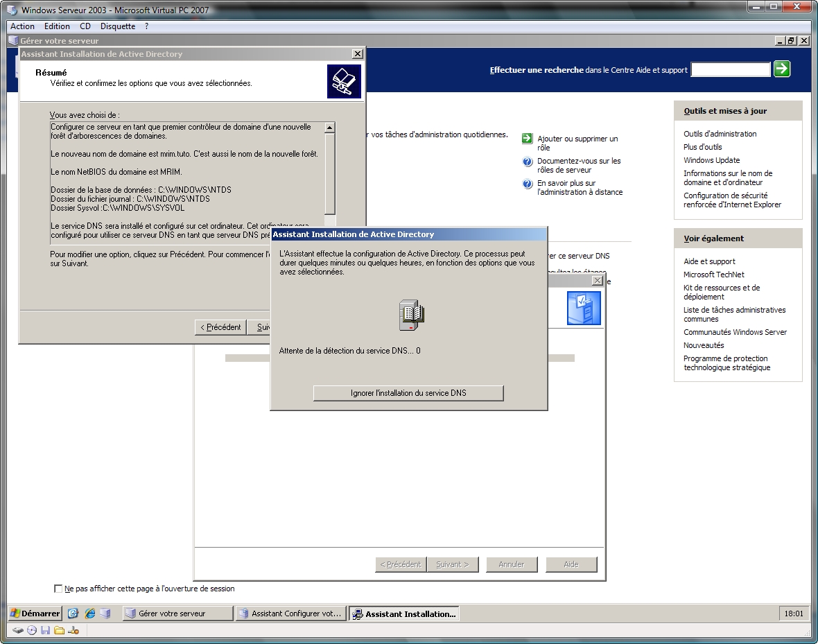Open Windows Update link
Viewport: 818px width, 644px height.
click(711, 160)
